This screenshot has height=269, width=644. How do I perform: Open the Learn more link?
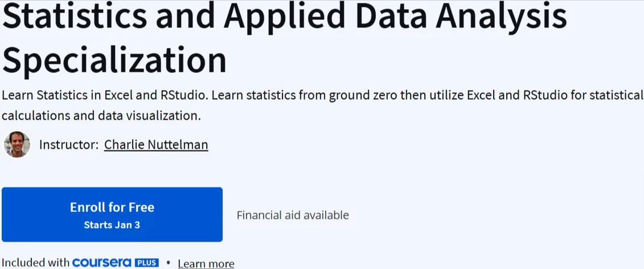pos(206,263)
